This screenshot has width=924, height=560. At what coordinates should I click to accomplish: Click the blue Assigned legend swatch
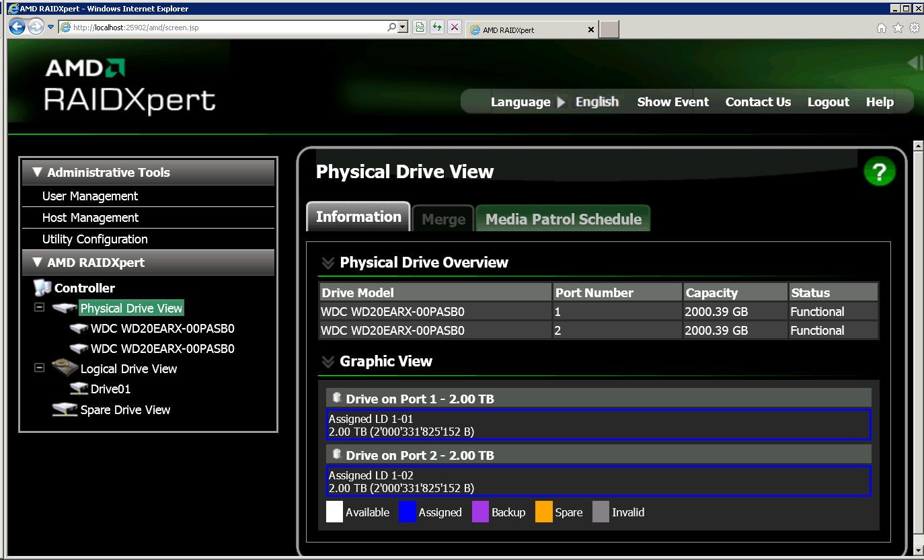pyautogui.click(x=408, y=512)
